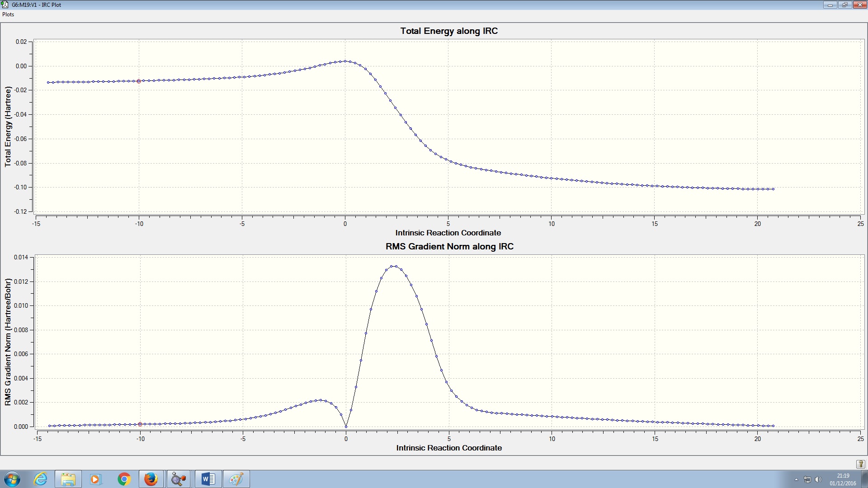Click the GaussView window icon in title bar
The image size is (868, 488).
click(5, 5)
